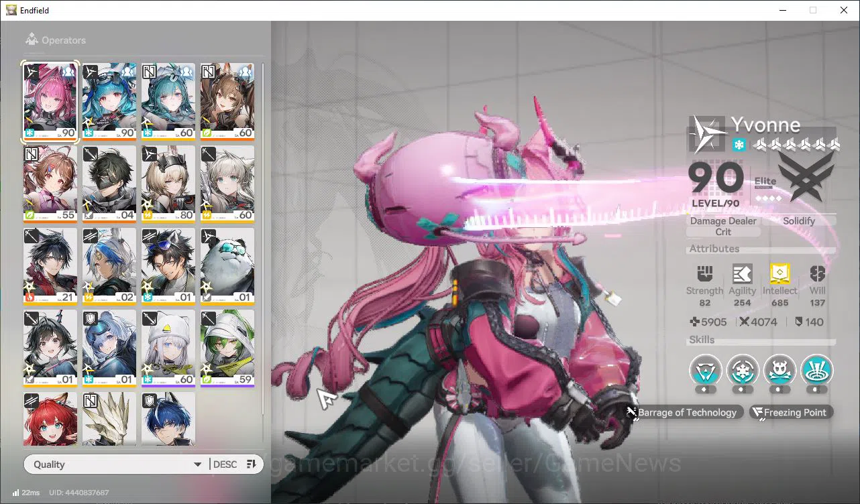Screen dimensions: 860x504
Task: Click the Agility value 254
Action: coord(743,303)
